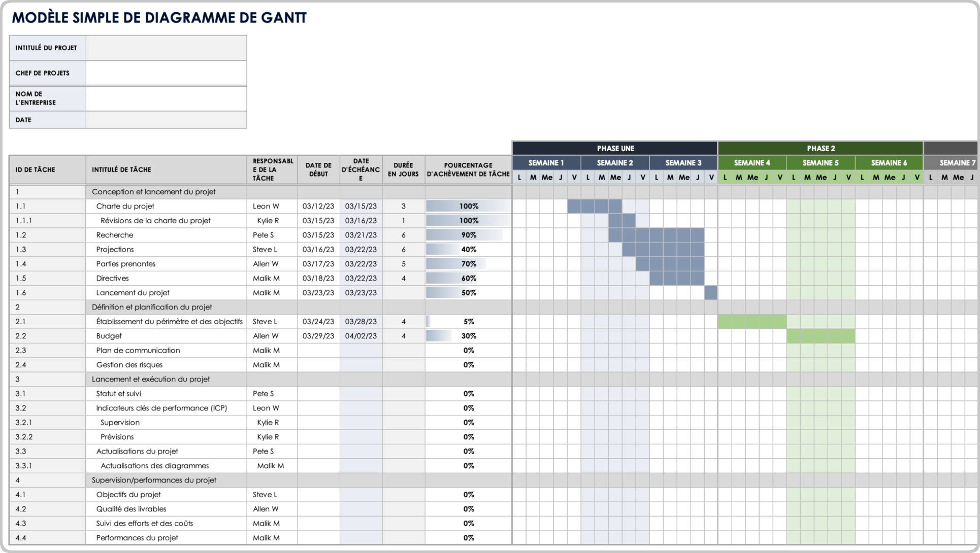Select the 'Conception et lancement du projet' row title

153,192
